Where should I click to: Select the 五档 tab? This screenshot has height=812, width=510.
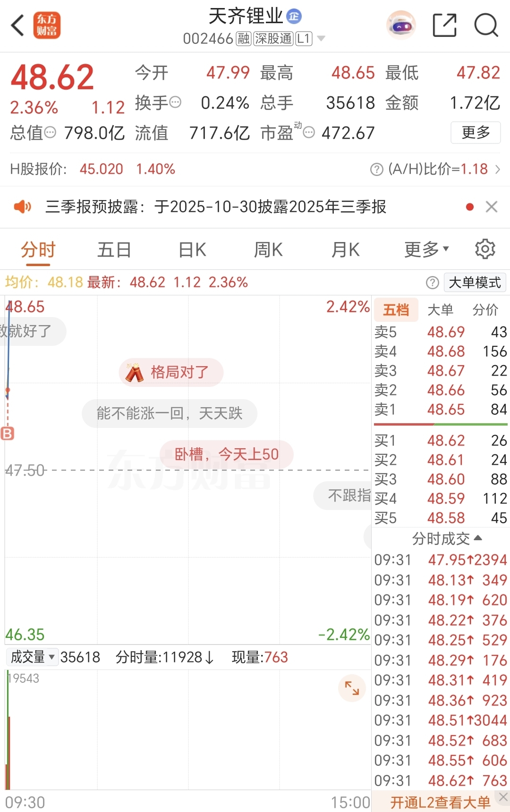click(396, 310)
